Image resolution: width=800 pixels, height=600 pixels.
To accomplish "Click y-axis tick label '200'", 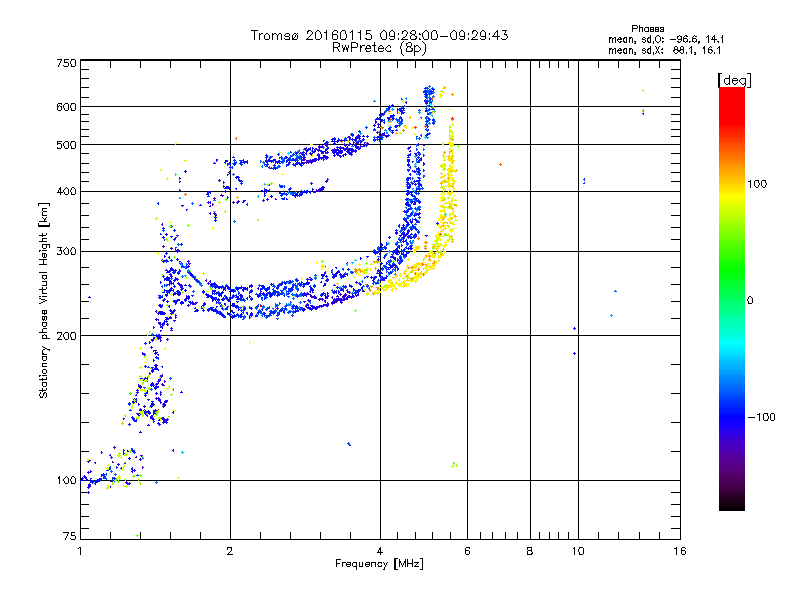I will point(67,336).
